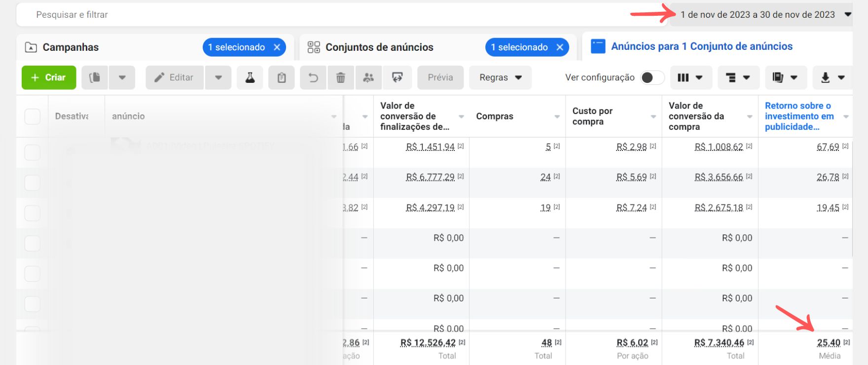This screenshot has height=365, width=868.
Task: Click the Pesquisar e filtrar field
Action: click(x=296, y=15)
